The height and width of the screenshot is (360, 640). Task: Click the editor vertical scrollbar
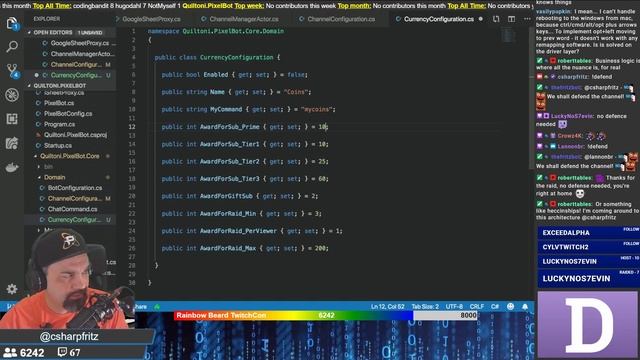click(x=531, y=98)
